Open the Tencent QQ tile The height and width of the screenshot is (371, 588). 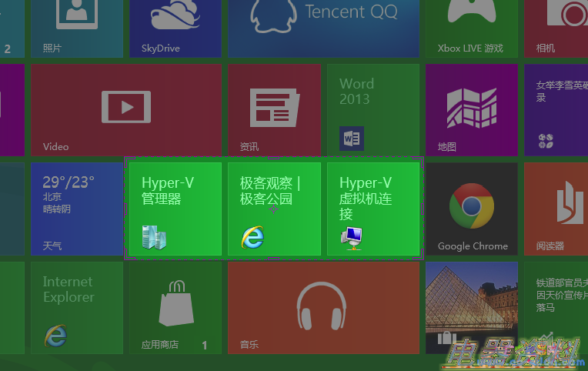(323, 28)
